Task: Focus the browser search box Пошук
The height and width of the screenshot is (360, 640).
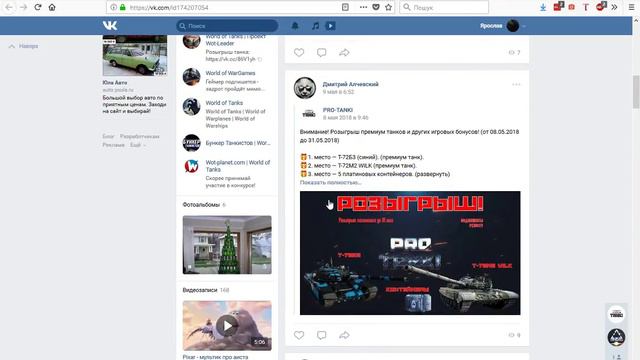Action: [444, 7]
